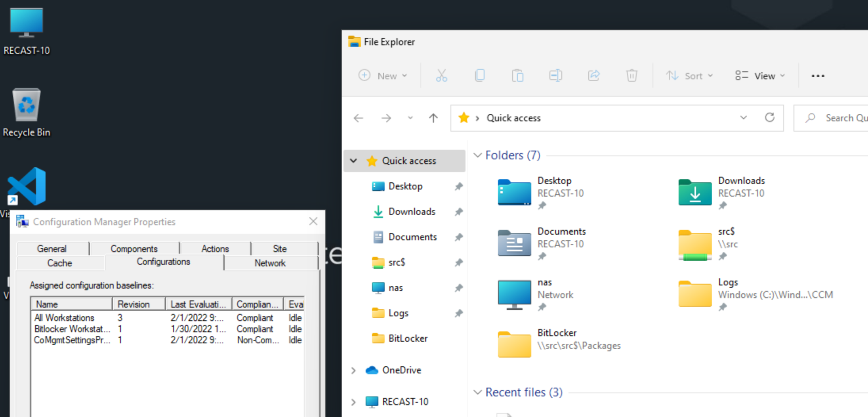Click the New button in toolbar
The height and width of the screenshot is (417, 868).
click(382, 76)
